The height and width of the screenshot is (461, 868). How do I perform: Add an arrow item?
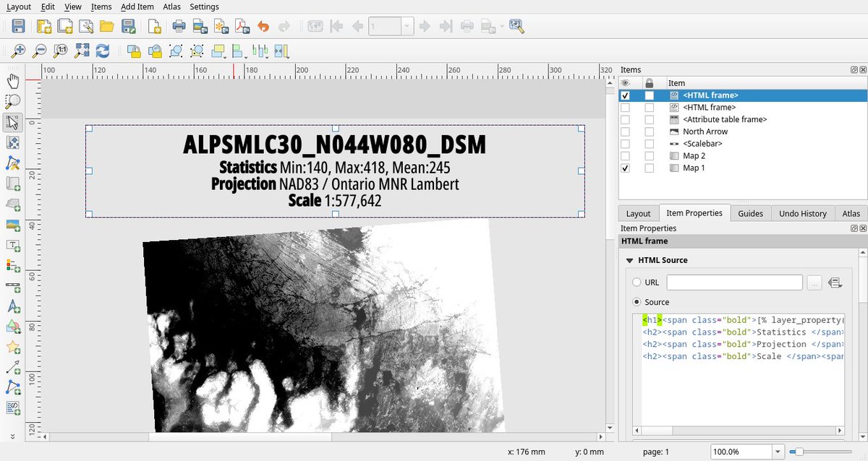tap(12, 369)
